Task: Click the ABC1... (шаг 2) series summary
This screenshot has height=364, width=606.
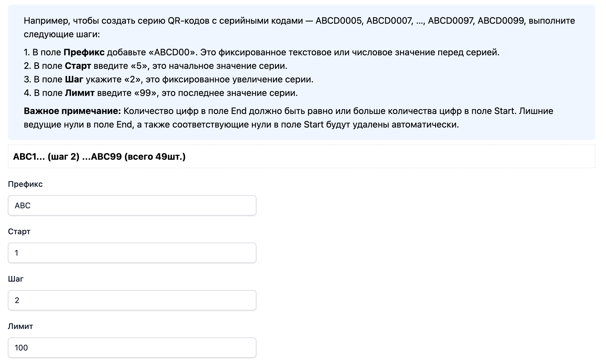Action: click(99, 157)
